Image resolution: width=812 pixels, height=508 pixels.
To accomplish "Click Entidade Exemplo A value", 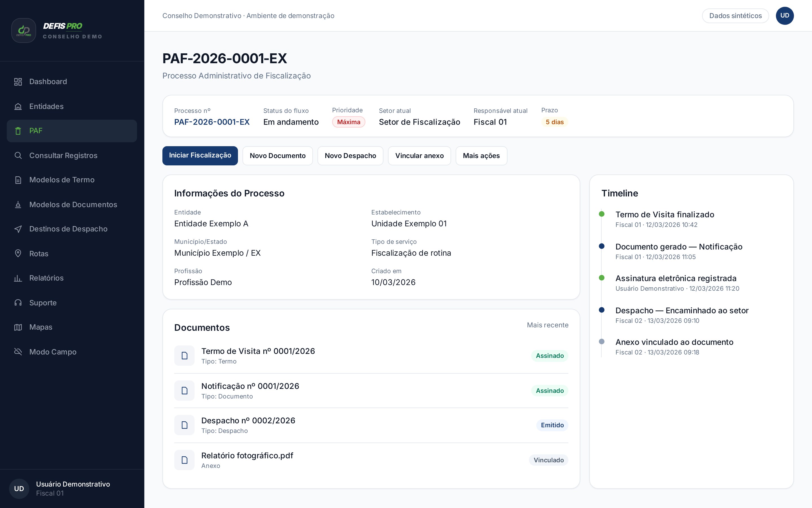I will (211, 224).
